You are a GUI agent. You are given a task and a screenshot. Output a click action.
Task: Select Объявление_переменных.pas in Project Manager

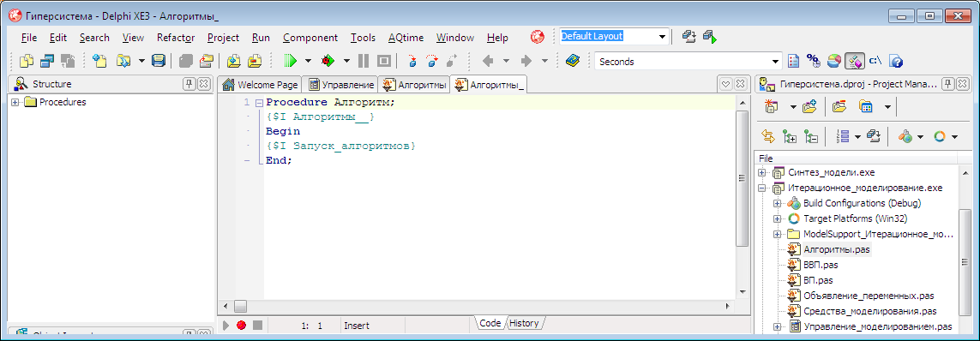click(x=869, y=296)
